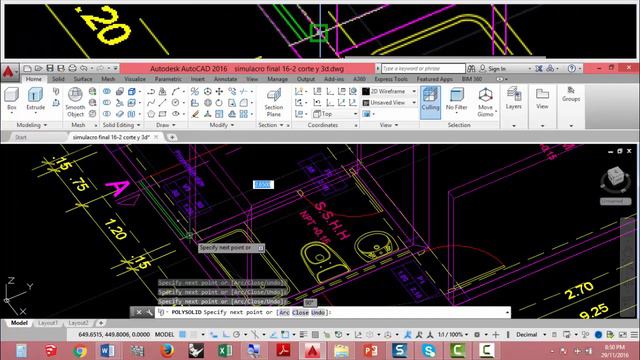Toggle polar tracking in status bar

point(236,334)
